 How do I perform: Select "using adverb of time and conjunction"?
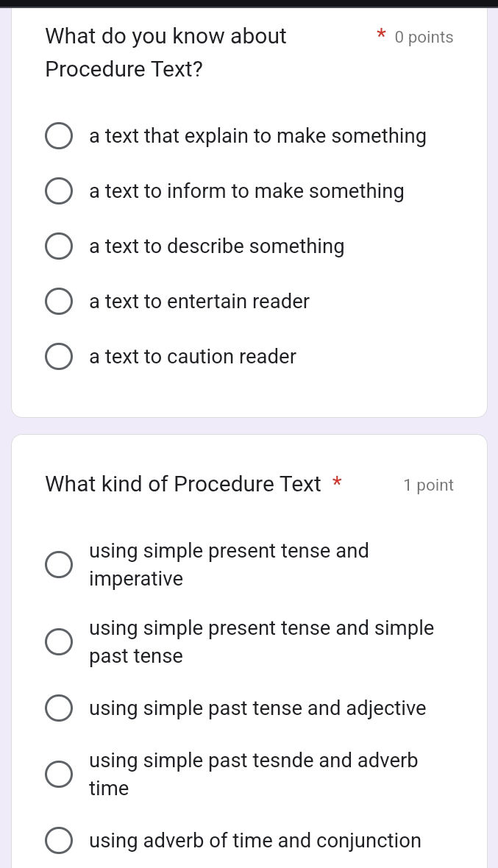pyautogui.click(x=59, y=840)
